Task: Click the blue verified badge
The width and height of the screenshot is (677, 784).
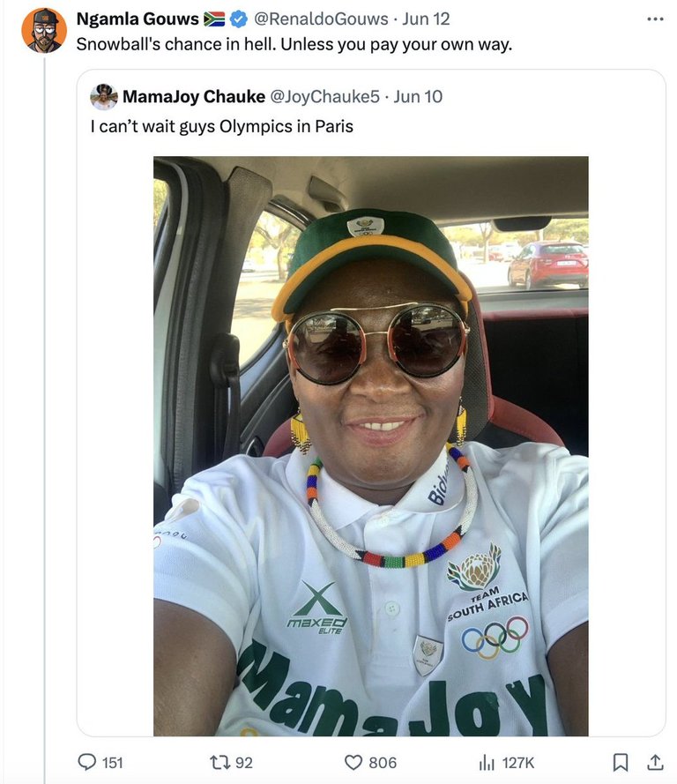Action: pyautogui.click(x=239, y=19)
